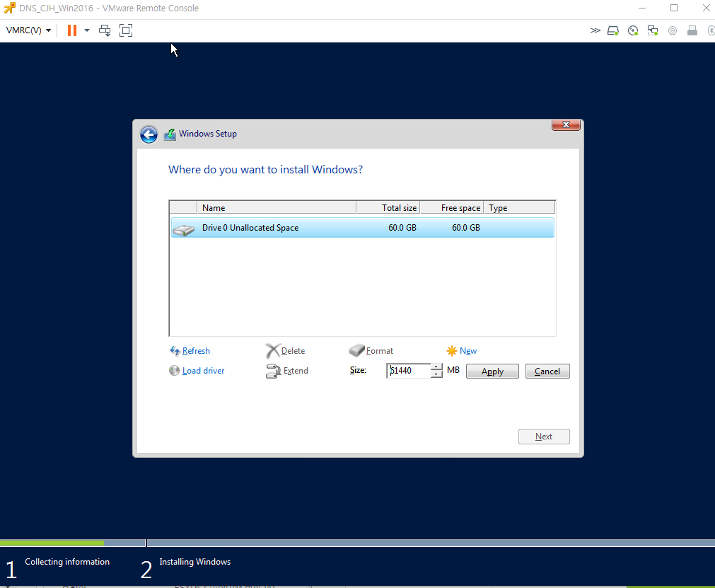Open the VMRC(V) menu
Viewport: 715px width, 588px height.
click(28, 30)
